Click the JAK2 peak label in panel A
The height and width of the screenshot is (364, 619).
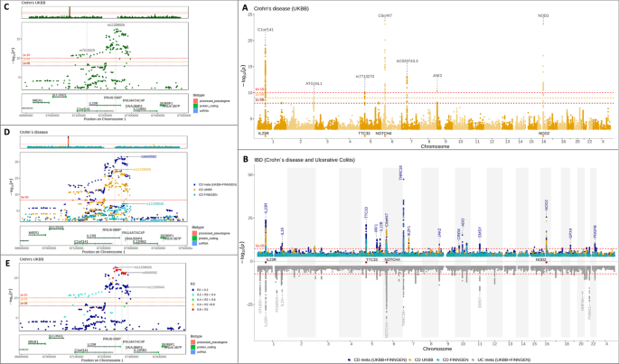coord(437,75)
